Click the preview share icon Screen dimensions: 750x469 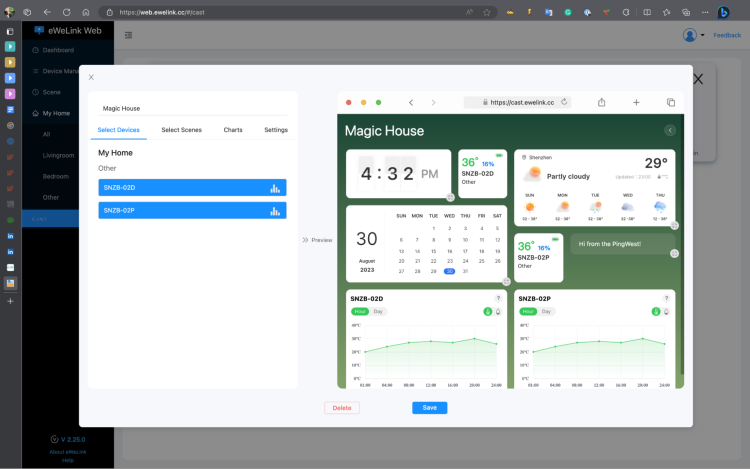pos(602,102)
